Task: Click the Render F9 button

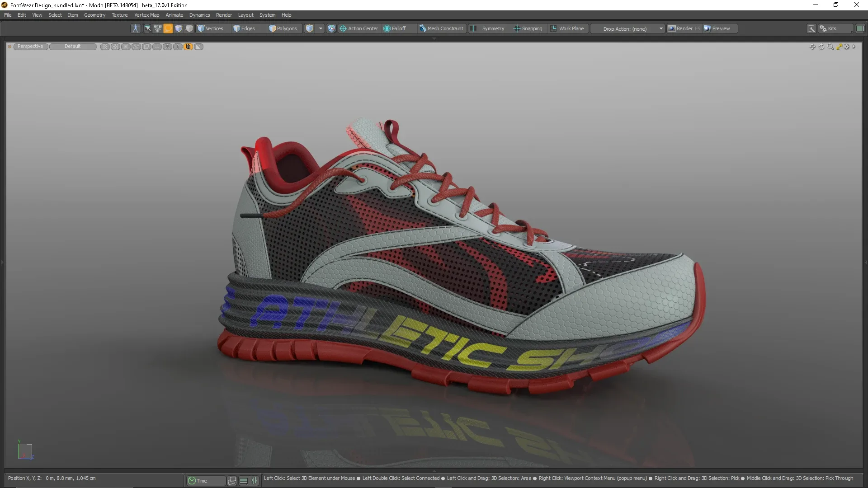Action: [x=684, y=28]
